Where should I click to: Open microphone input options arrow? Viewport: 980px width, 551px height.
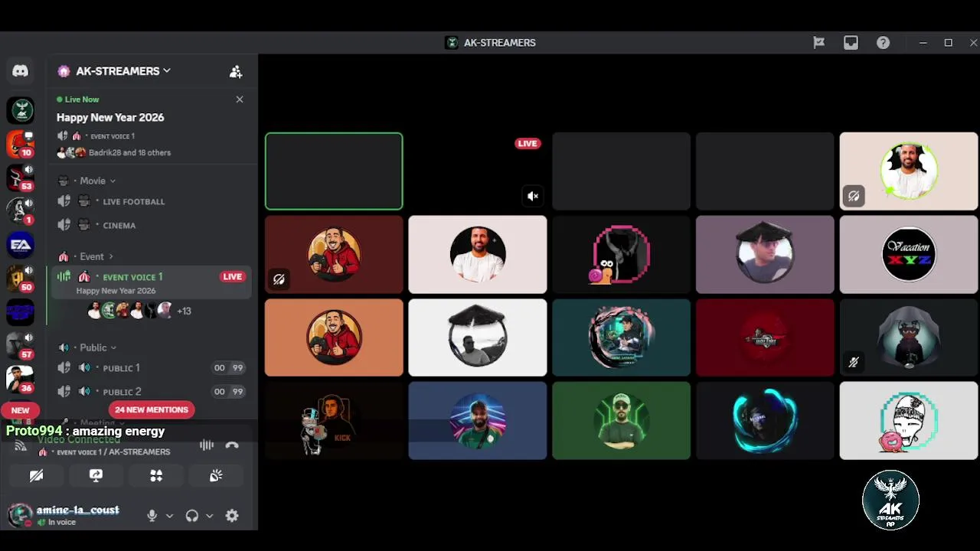[x=169, y=516]
